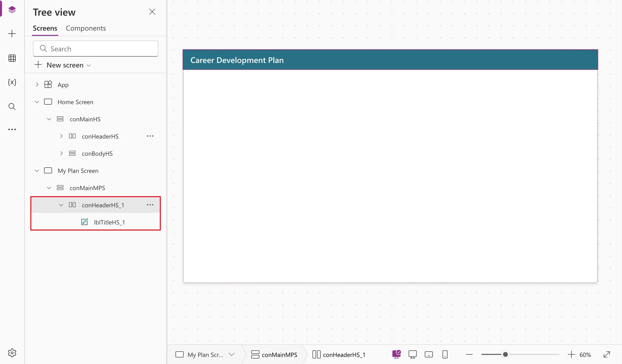Open the App checker icon in status bar

pos(396,354)
